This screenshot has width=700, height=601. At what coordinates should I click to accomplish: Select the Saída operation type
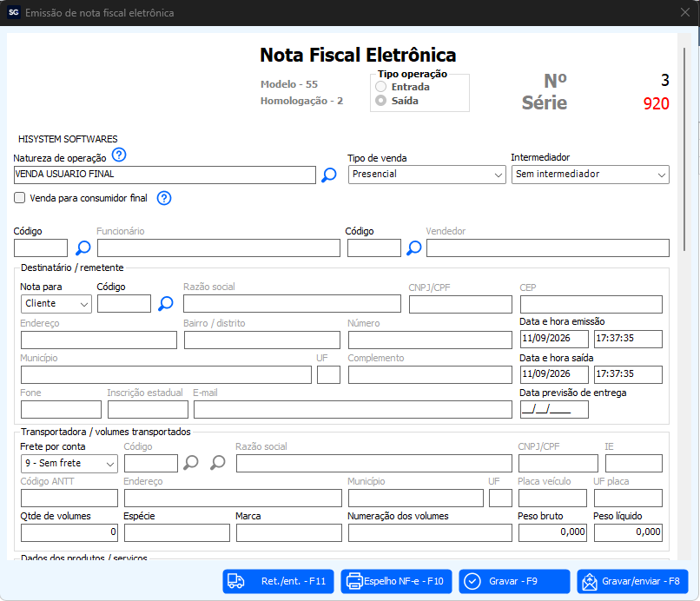click(380, 101)
